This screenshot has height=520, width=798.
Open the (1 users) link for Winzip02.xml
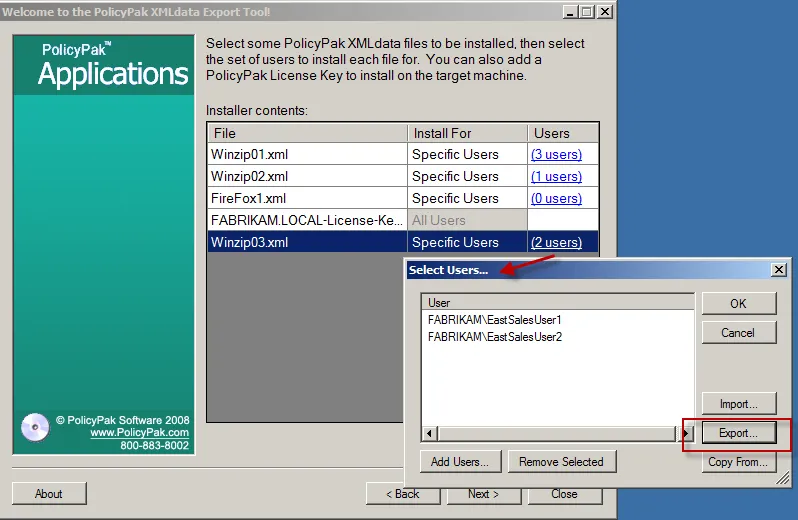tap(556, 176)
